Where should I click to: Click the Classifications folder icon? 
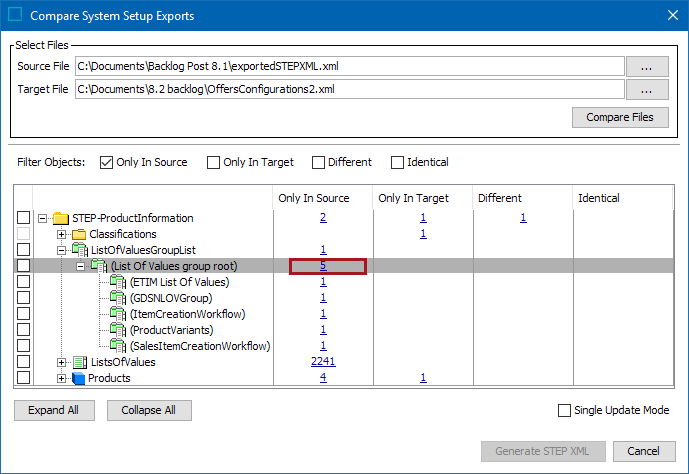79,234
